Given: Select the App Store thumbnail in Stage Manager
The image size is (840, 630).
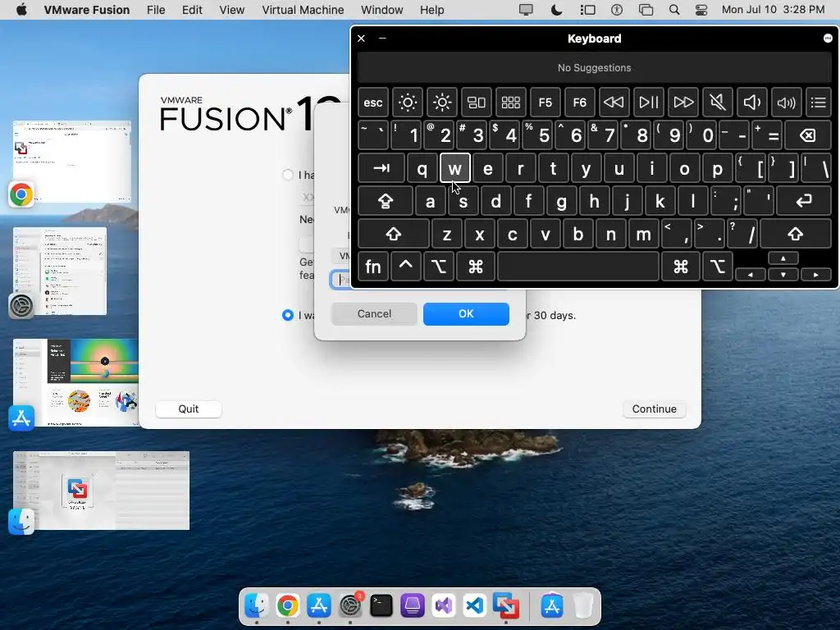Looking at the screenshot, I should [x=75, y=382].
